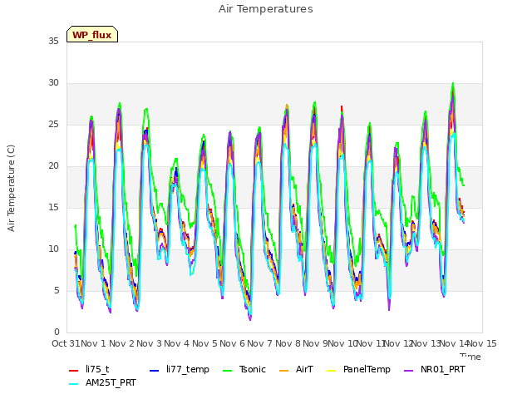532x399 pixels.
Task: Click the Nov 8 x-axis tick label
Action: pyautogui.click(x=288, y=343)
